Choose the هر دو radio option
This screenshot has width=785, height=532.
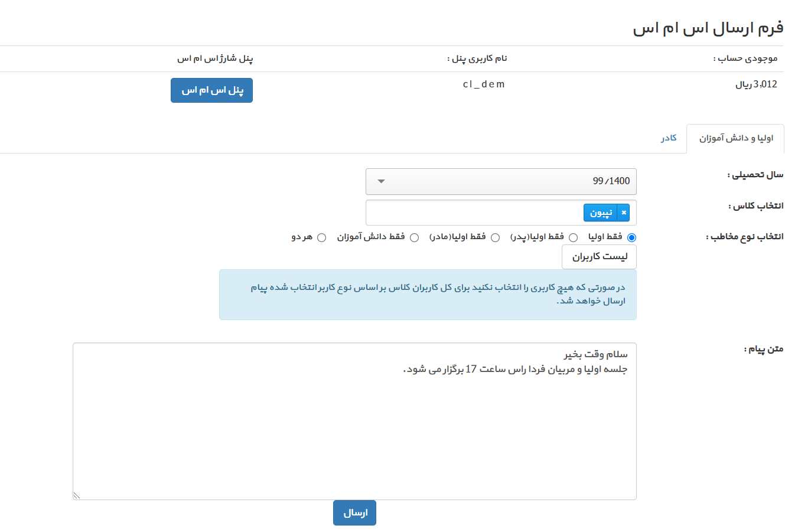(x=322, y=237)
